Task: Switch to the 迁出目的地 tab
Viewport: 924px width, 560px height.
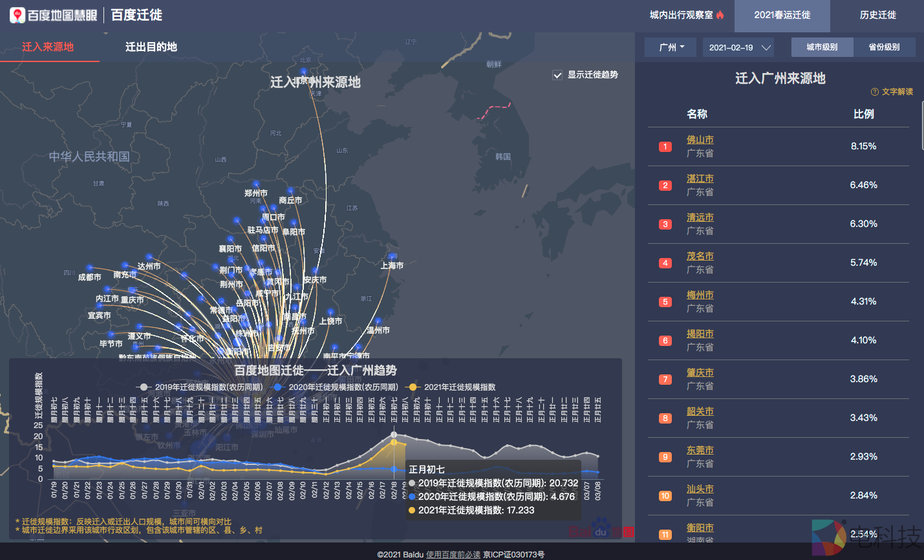Action: pos(151,47)
